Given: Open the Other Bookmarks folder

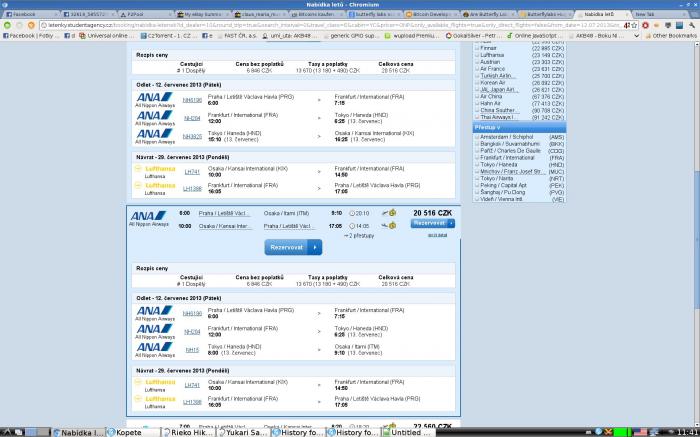Looking at the screenshot, I should pos(671,36).
